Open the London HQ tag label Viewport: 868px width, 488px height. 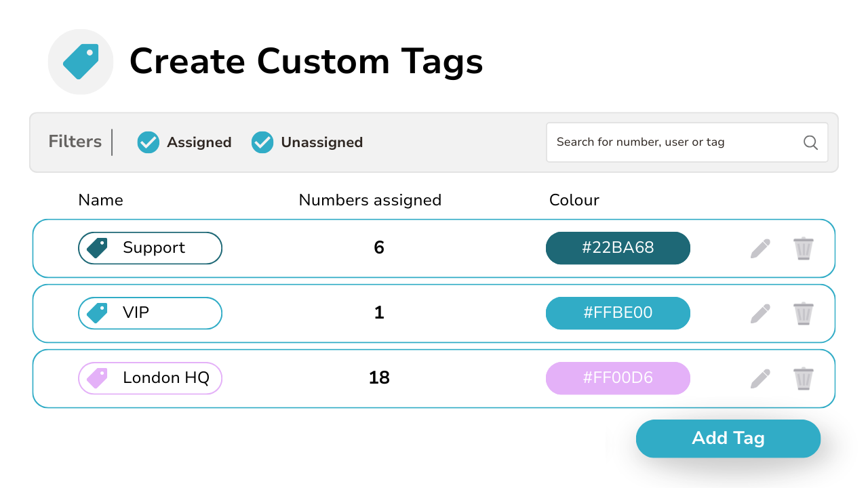[150, 378]
